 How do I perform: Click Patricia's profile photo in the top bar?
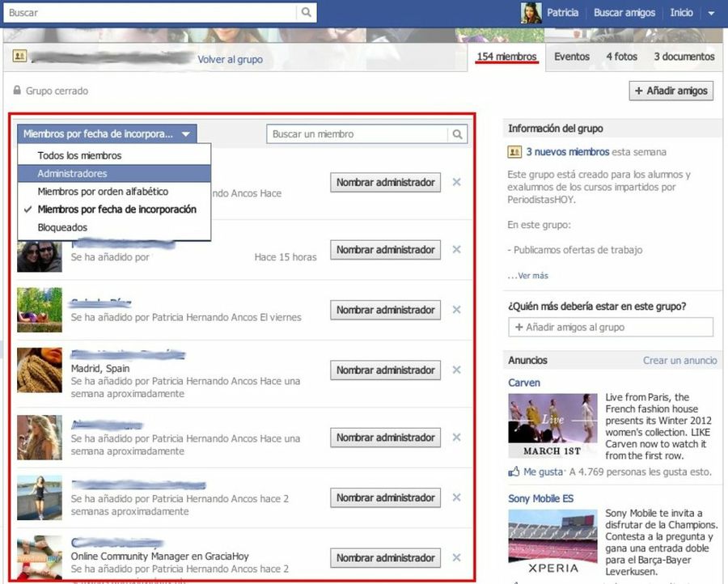click(530, 12)
